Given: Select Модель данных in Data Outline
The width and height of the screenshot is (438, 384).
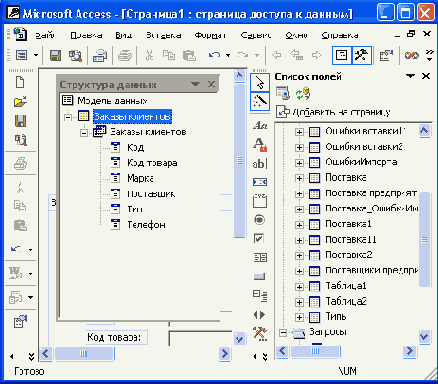Looking at the screenshot, I should pos(112,100).
